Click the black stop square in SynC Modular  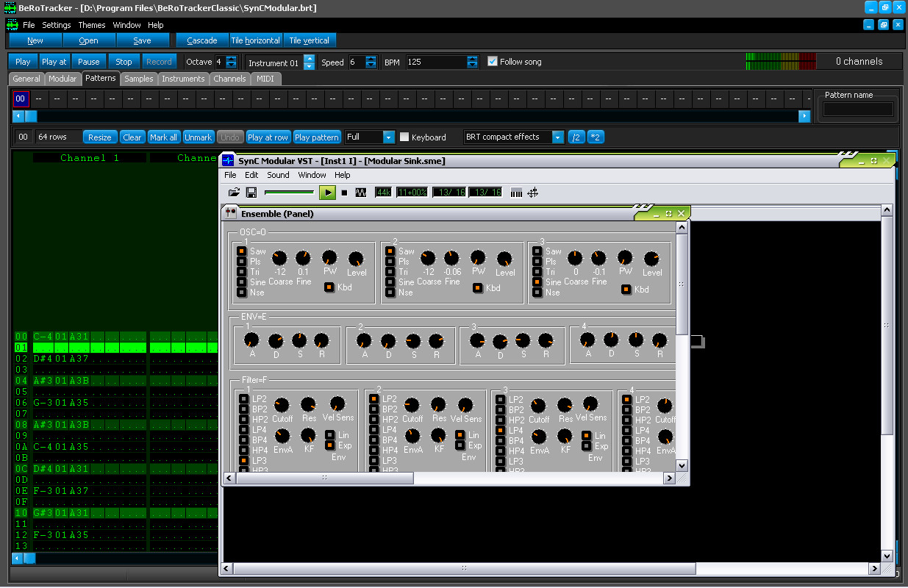tap(344, 193)
